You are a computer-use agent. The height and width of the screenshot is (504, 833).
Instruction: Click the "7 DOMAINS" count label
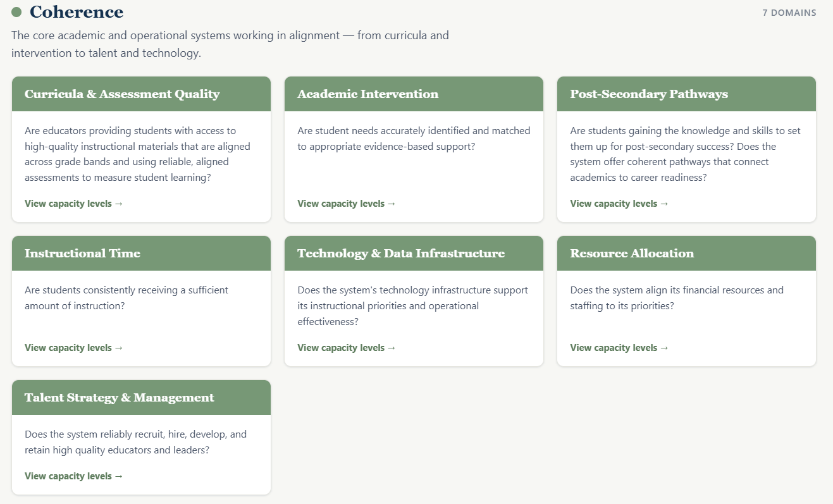[x=789, y=13]
